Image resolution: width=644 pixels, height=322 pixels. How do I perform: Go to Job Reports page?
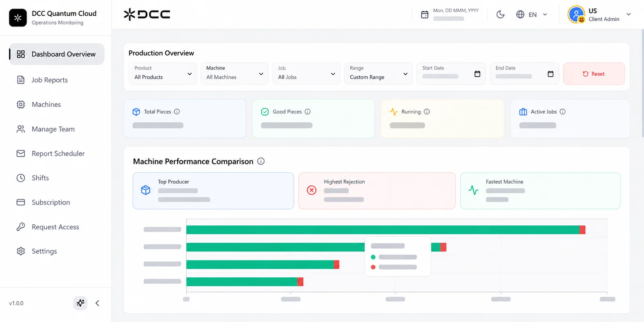click(x=57, y=80)
